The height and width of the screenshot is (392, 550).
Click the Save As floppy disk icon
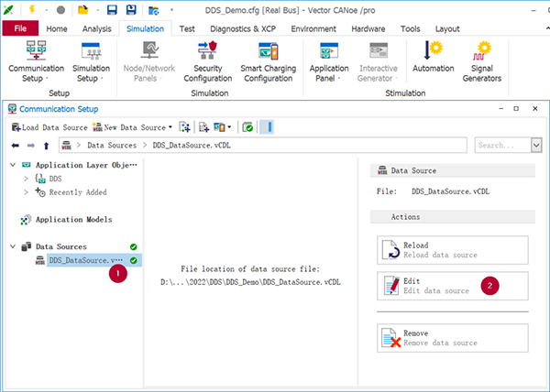(x=131, y=10)
